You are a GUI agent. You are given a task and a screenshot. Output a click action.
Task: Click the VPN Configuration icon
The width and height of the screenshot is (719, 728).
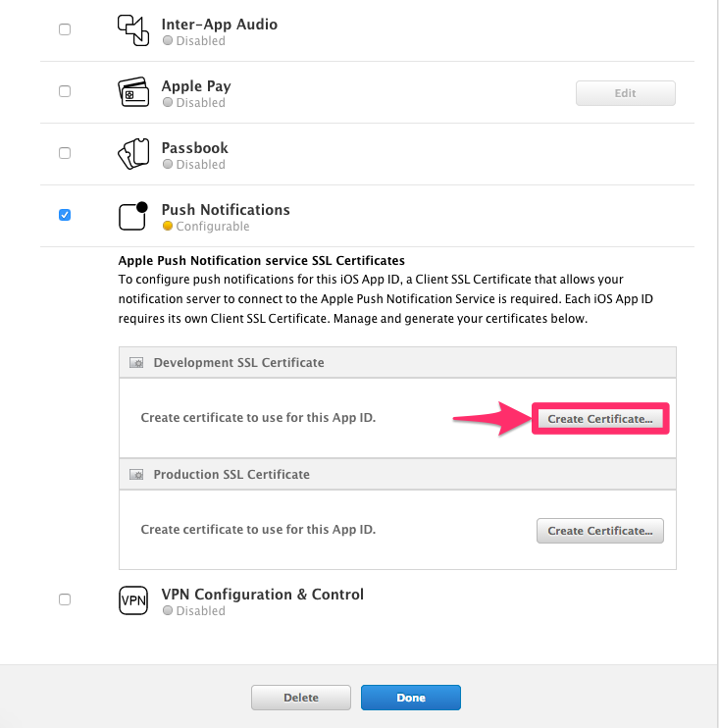coord(132,601)
